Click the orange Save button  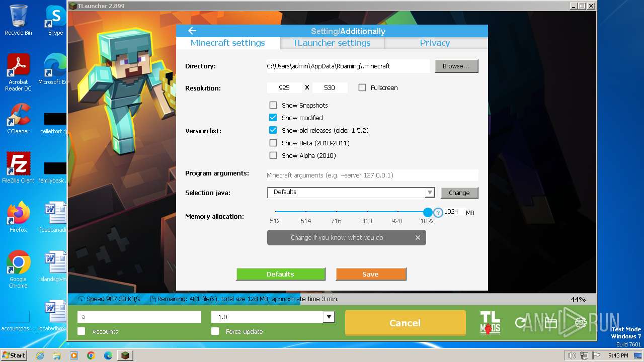(371, 274)
